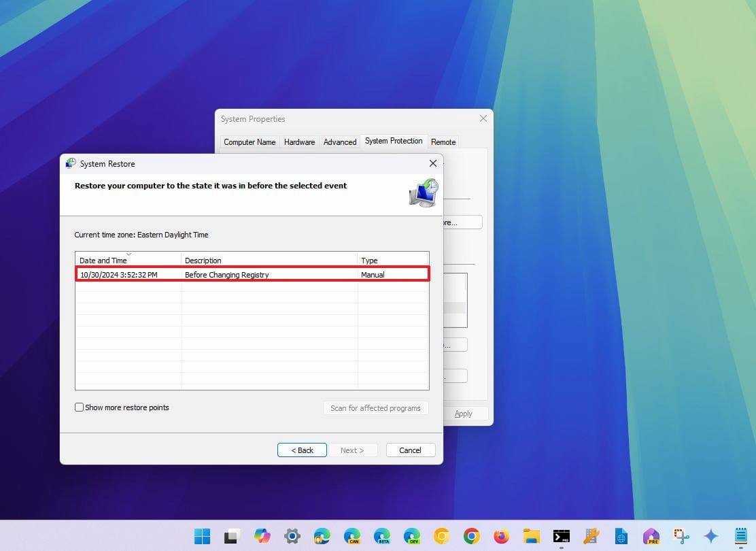756x551 pixels.
Task: Click the System Restore computer graphic
Action: (x=423, y=193)
